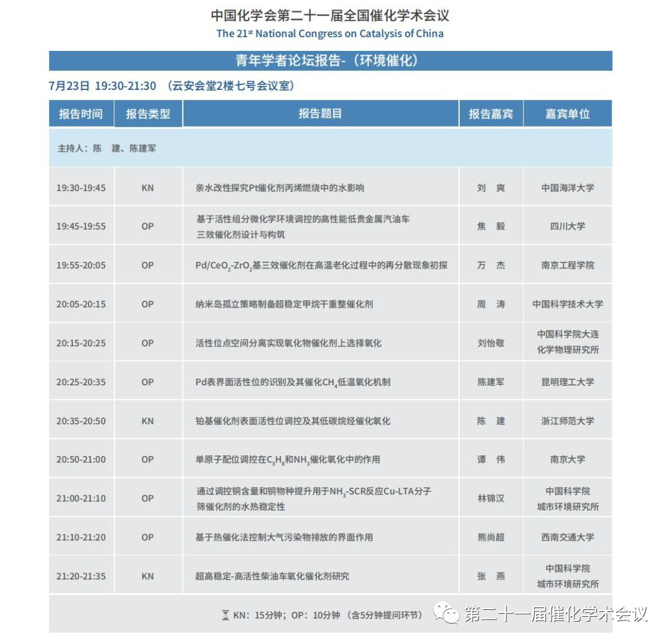Image resolution: width=670 pixels, height=644 pixels.
Task: Click KN type in the 21:20-21:35 row
Action: [x=148, y=576]
